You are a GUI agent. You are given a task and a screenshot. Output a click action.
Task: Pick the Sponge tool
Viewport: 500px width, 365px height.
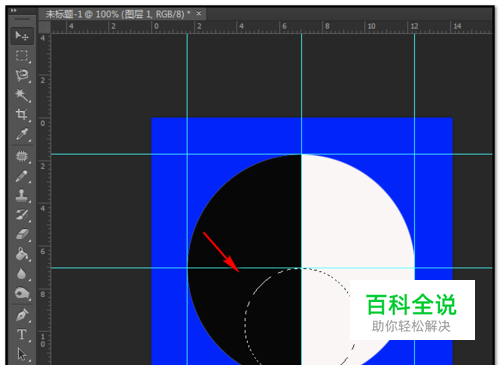(22, 294)
